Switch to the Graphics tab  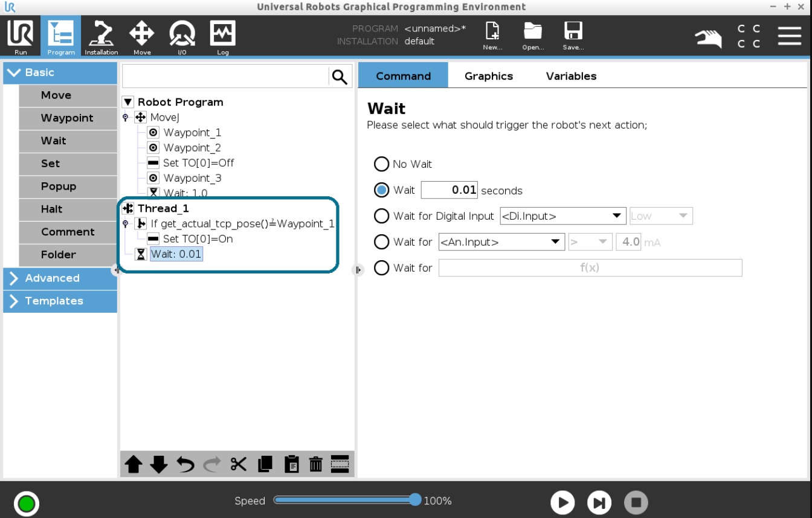[x=489, y=75]
